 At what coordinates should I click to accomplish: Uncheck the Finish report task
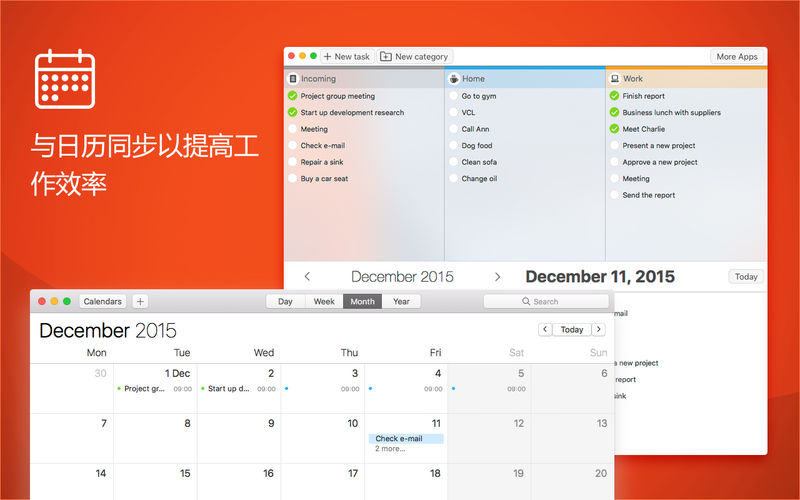click(x=614, y=95)
